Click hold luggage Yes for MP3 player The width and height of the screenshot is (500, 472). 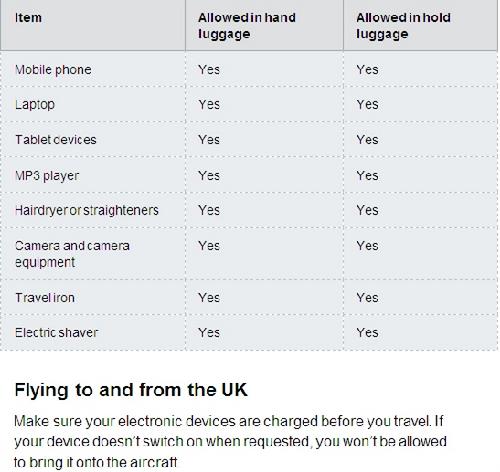[367, 176]
